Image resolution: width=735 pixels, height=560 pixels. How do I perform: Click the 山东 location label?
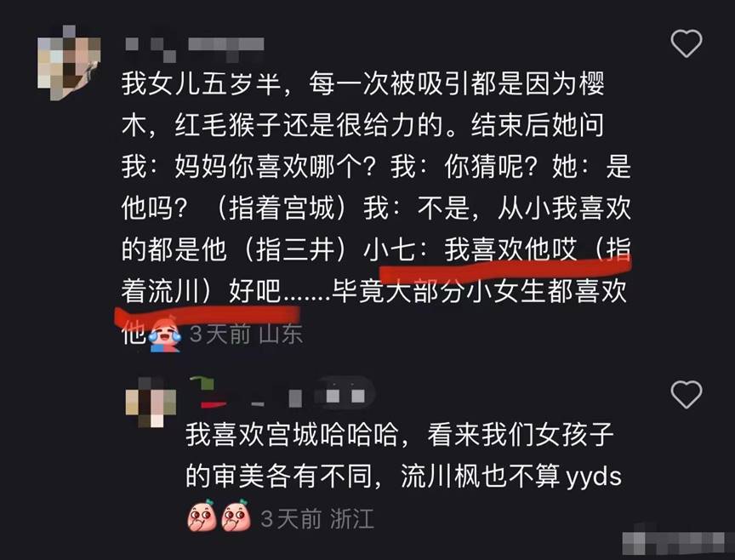[281, 334]
